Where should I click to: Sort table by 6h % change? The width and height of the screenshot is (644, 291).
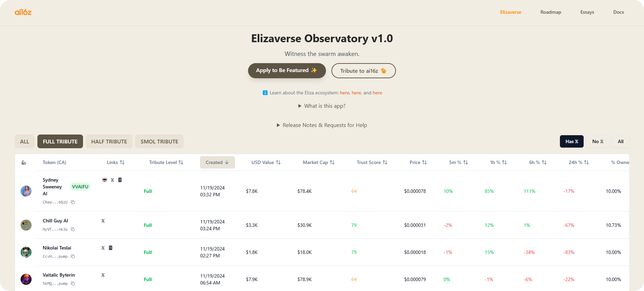point(538,162)
